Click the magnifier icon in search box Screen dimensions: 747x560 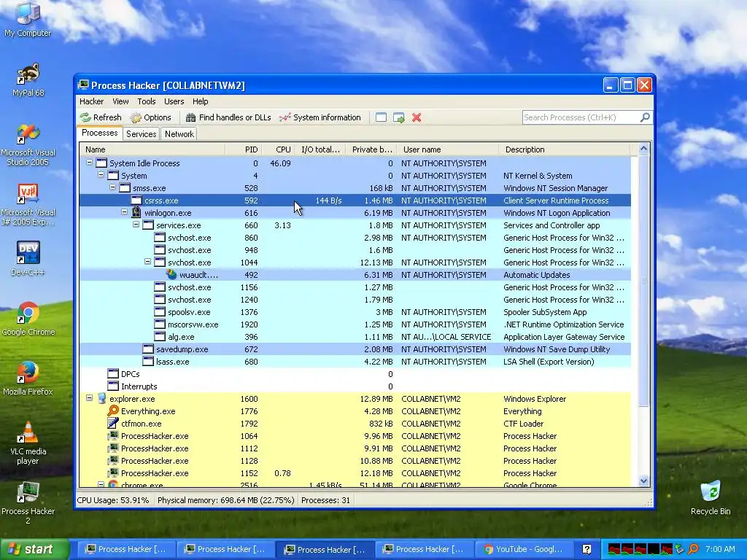pos(645,117)
